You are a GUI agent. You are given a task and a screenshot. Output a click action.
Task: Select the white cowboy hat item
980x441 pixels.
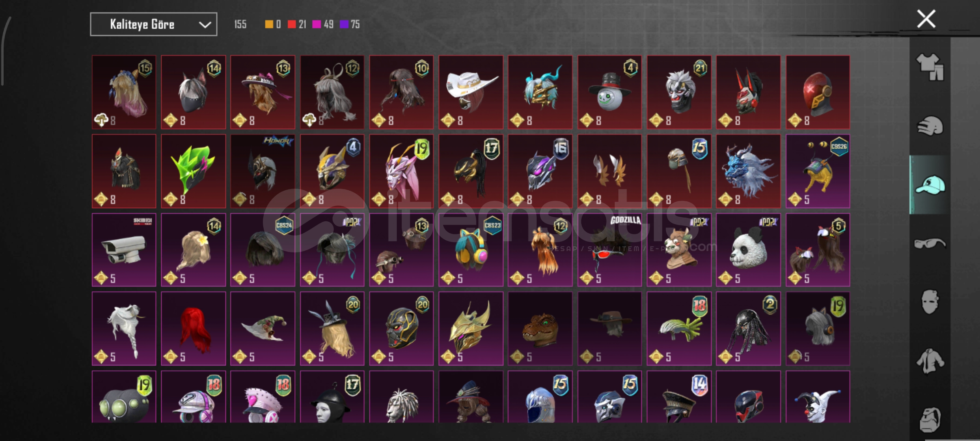(471, 92)
